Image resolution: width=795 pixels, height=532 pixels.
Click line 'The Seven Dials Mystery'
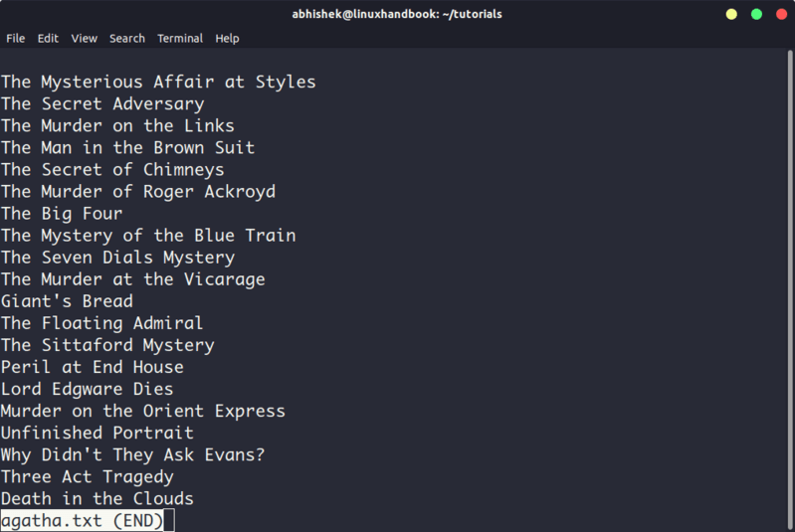coord(117,258)
